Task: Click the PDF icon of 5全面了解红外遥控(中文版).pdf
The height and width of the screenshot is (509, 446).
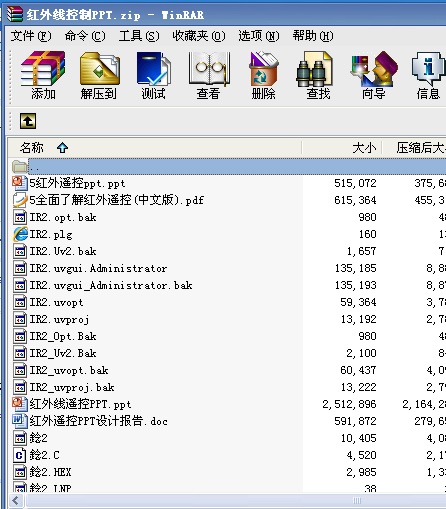Action: [20, 200]
